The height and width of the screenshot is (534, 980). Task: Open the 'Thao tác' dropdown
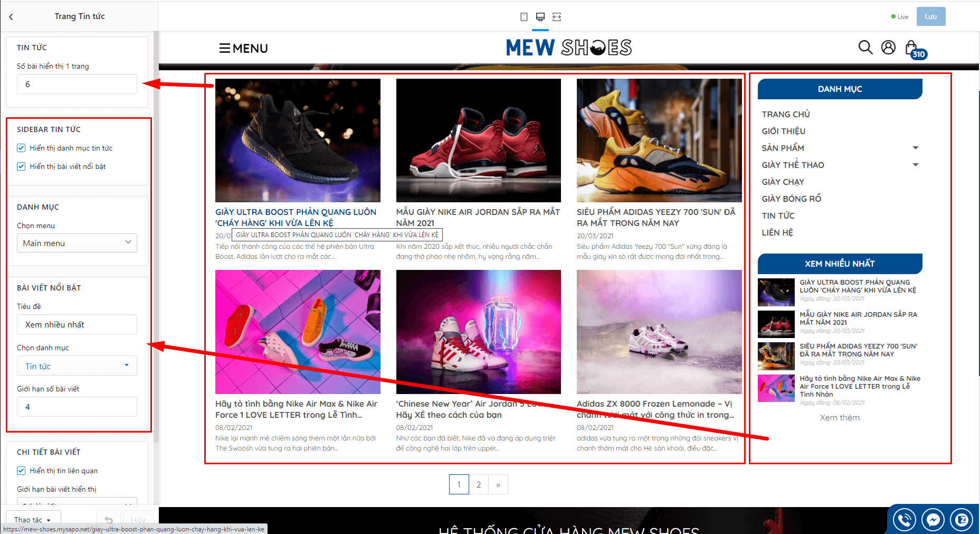pyautogui.click(x=33, y=520)
